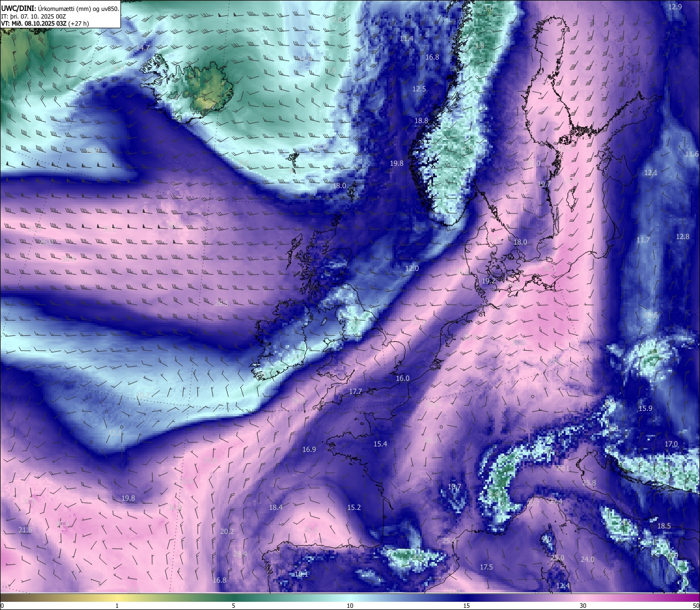Select the 27.1 value label

pos(563,468)
